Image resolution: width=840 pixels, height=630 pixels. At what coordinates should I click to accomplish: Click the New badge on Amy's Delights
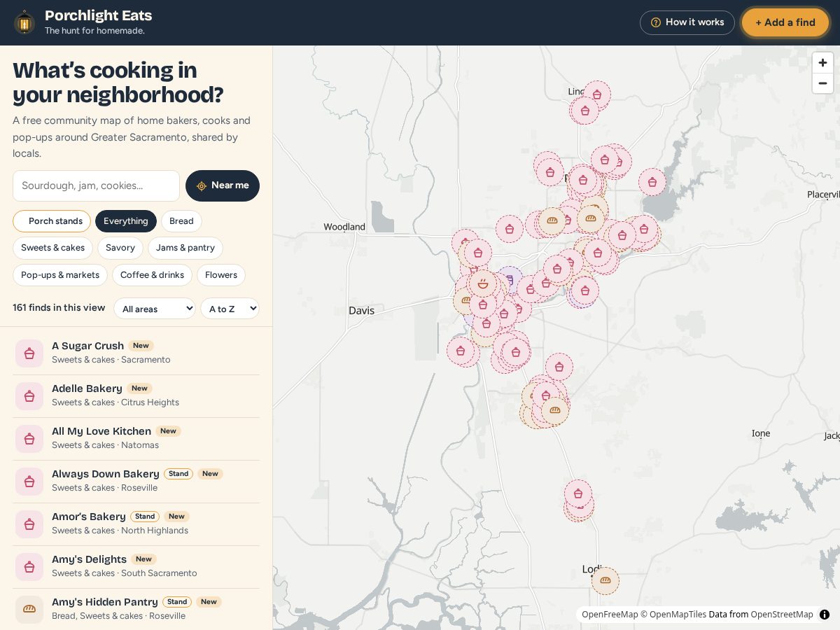coord(143,559)
